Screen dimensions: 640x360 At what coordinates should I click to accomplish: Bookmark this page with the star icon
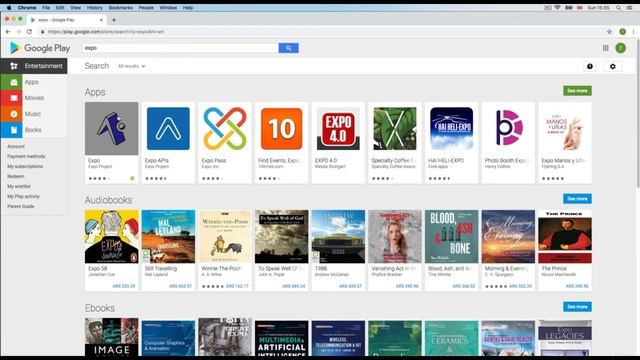(609, 31)
